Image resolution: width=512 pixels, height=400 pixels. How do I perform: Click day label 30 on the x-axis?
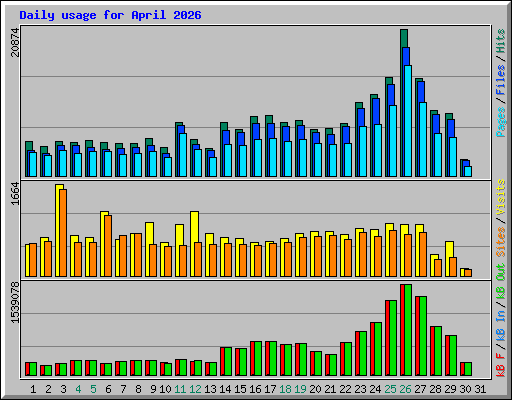465,389
